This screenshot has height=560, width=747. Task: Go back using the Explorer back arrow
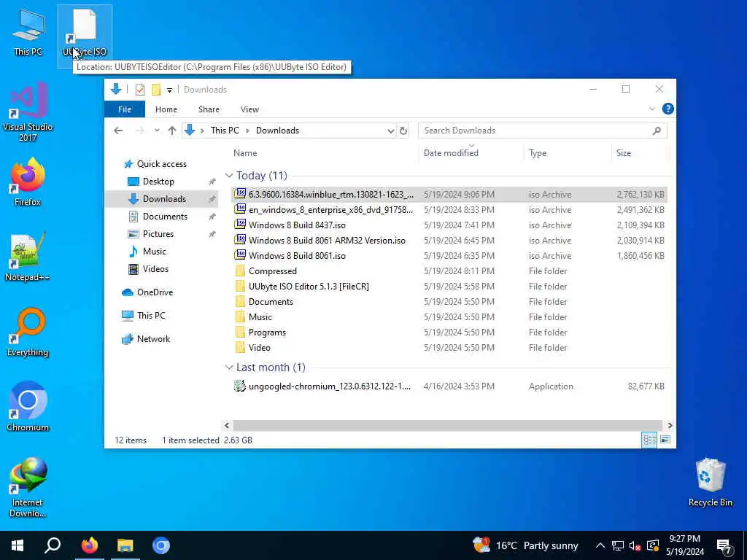tap(118, 131)
